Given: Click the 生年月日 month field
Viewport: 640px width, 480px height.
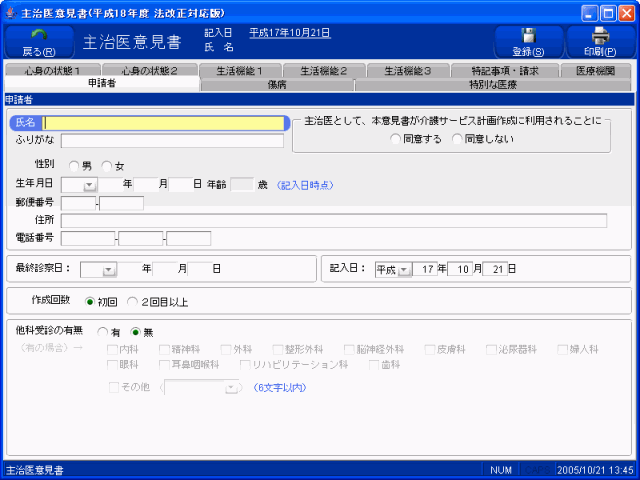Looking at the screenshot, I should tap(146, 185).
